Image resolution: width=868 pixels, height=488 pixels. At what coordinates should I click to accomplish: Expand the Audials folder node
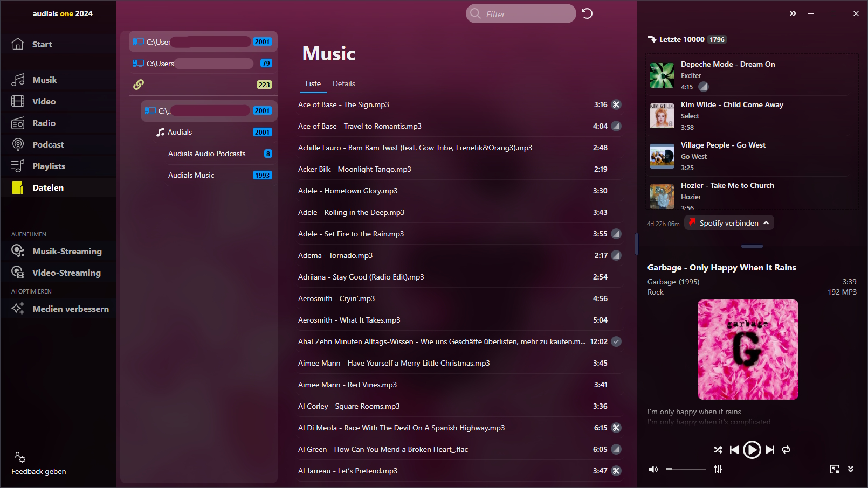[x=214, y=132]
